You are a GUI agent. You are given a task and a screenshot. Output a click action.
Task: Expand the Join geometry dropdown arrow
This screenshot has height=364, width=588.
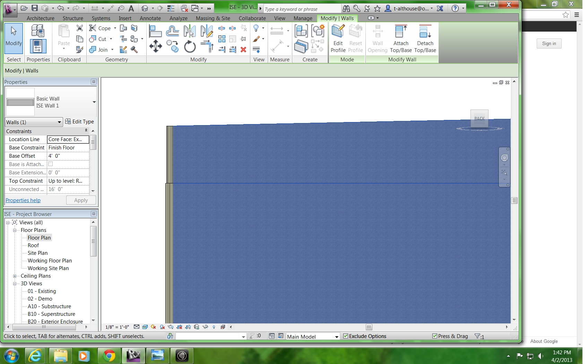coord(112,50)
